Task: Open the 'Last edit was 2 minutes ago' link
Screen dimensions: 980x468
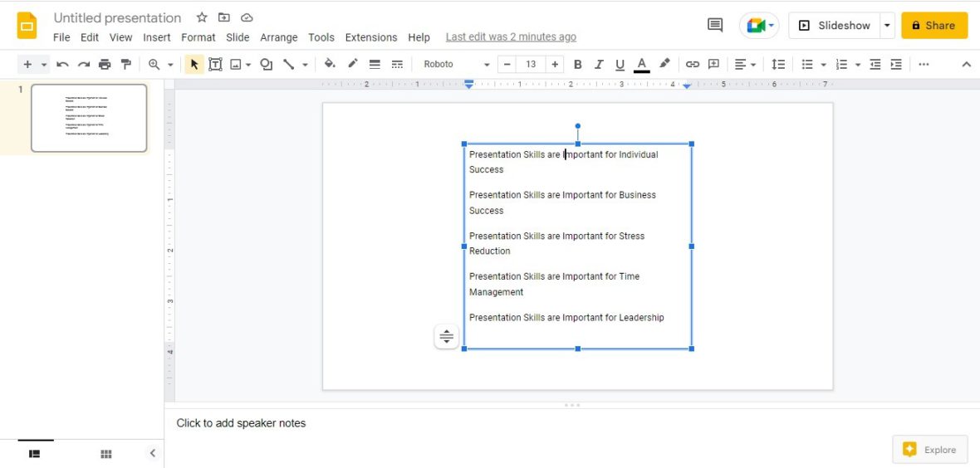Action: (511, 37)
